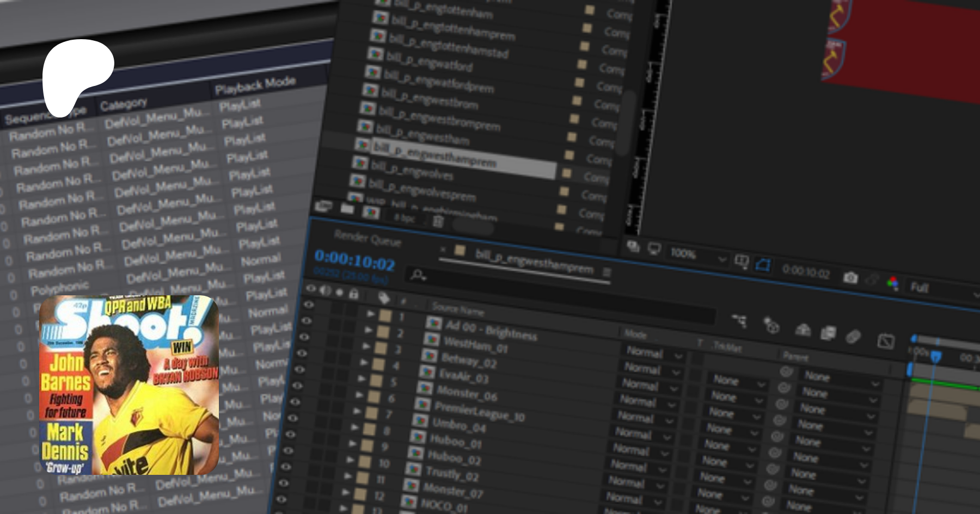Open the composition mini-flowchart icon
Viewport: 980px width, 514px height.
click(x=739, y=320)
